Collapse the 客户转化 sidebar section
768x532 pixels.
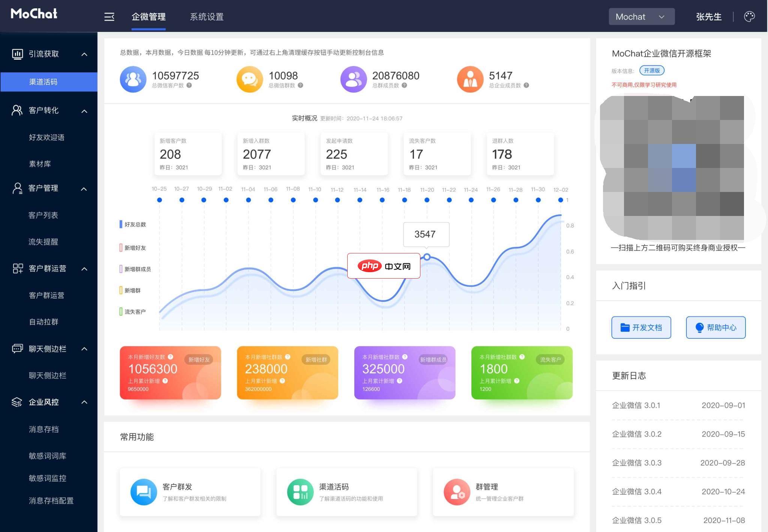[x=84, y=111]
